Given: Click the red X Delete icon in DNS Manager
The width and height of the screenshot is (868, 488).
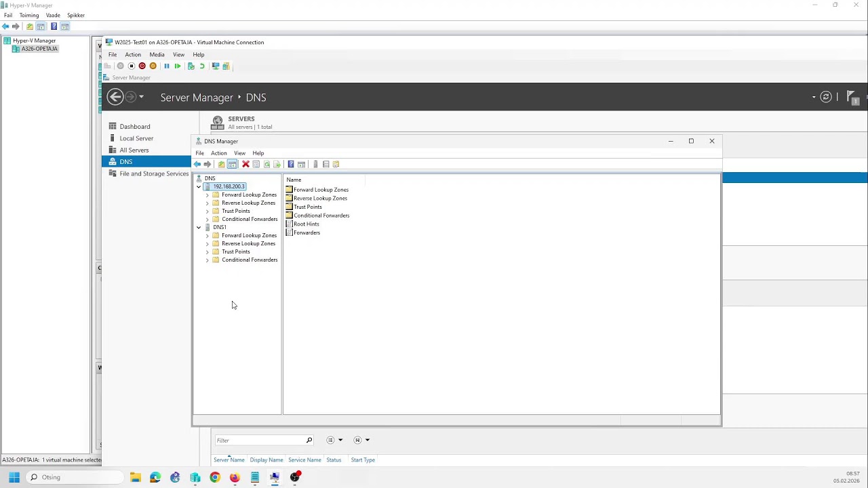Looking at the screenshot, I should (245, 164).
